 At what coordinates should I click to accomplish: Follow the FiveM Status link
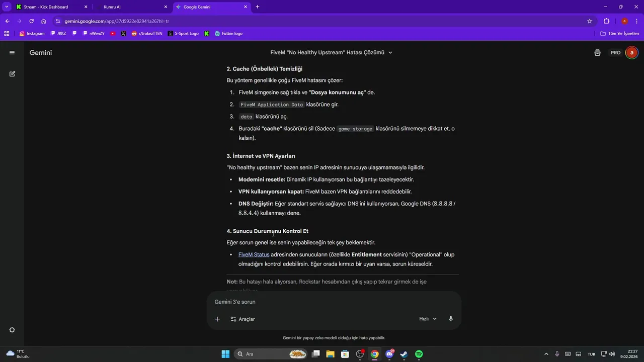254,254
